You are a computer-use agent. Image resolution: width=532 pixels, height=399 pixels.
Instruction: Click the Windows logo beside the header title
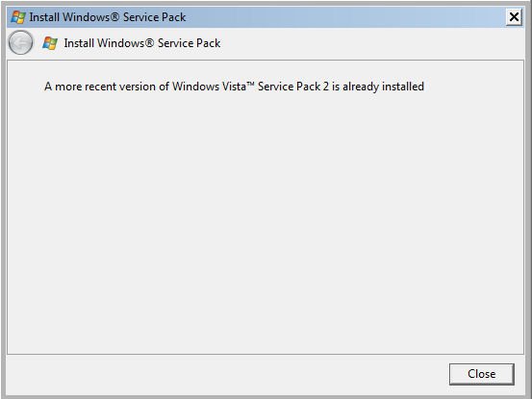(50, 43)
